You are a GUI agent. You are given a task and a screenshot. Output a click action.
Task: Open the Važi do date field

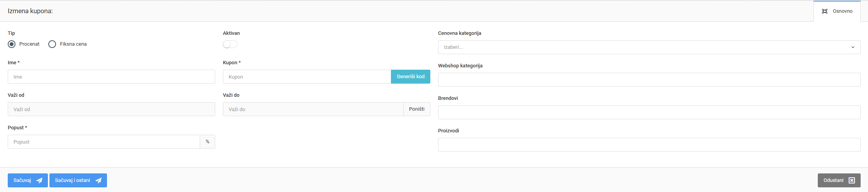pyautogui.click(x=313, y=109)
